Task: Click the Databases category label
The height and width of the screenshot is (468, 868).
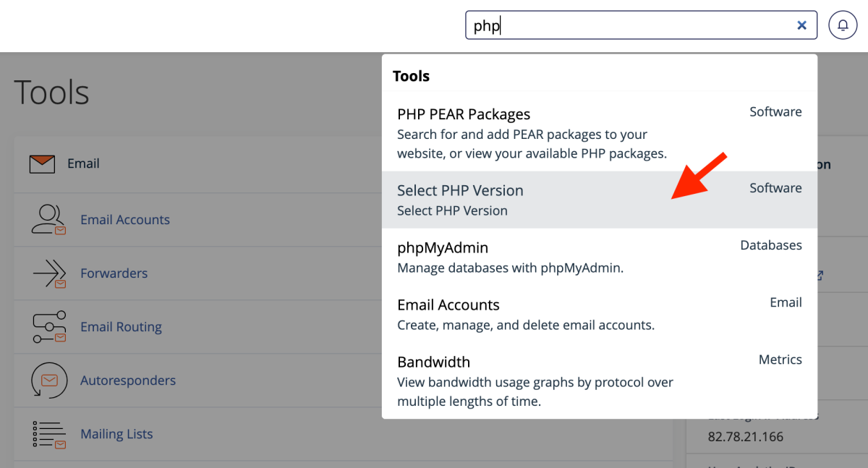Action: coord(770,245)
